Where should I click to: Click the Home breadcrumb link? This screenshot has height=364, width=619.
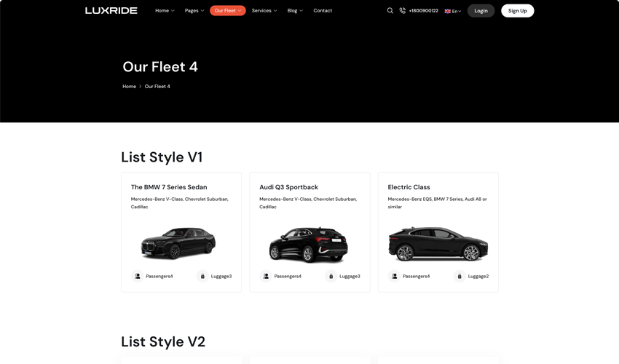click(129, 87)
